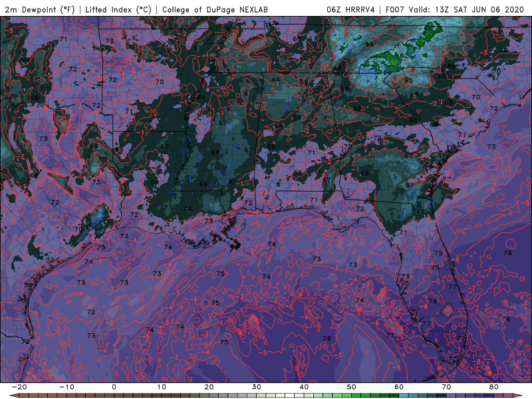Click the "2m Dewpoint (°F)" header label
Image resolution: width=532 pixels, height=399 pixels.
point(40,9)
